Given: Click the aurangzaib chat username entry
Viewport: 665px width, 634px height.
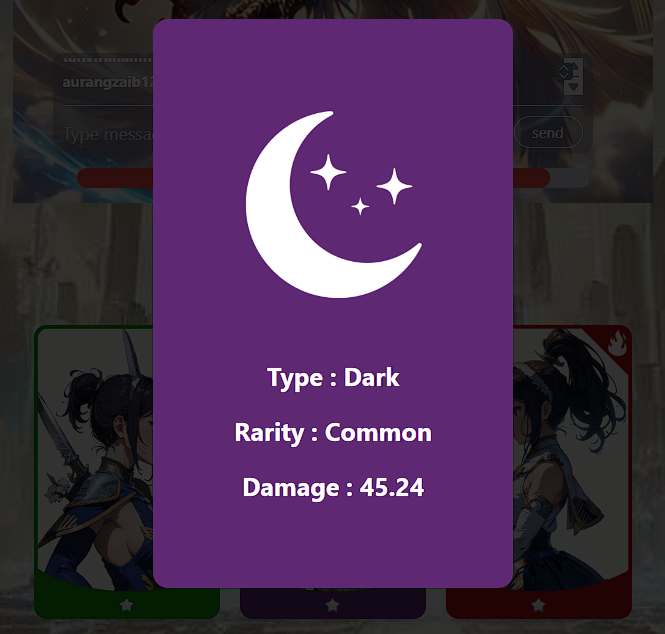Looking at the screenshot, I should point(108,82).
